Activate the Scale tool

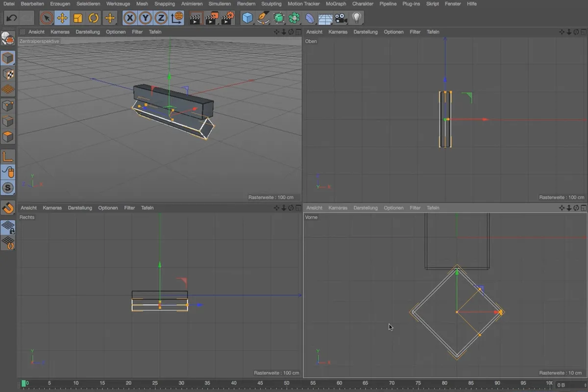78,19
